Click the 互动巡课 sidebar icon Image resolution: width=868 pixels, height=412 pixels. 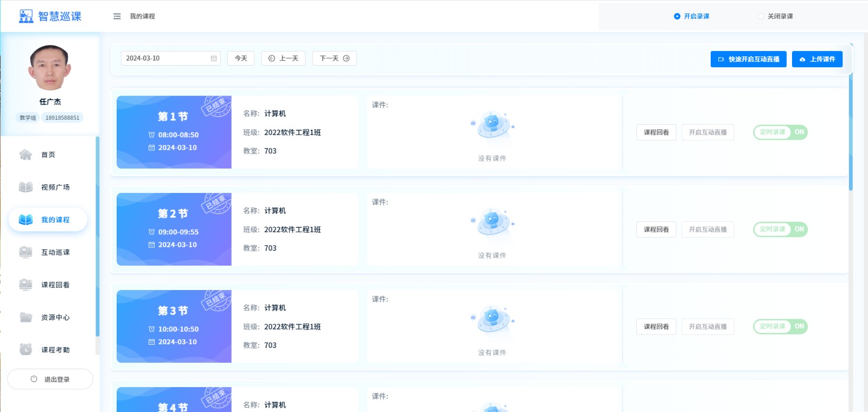tap(25, 252)
